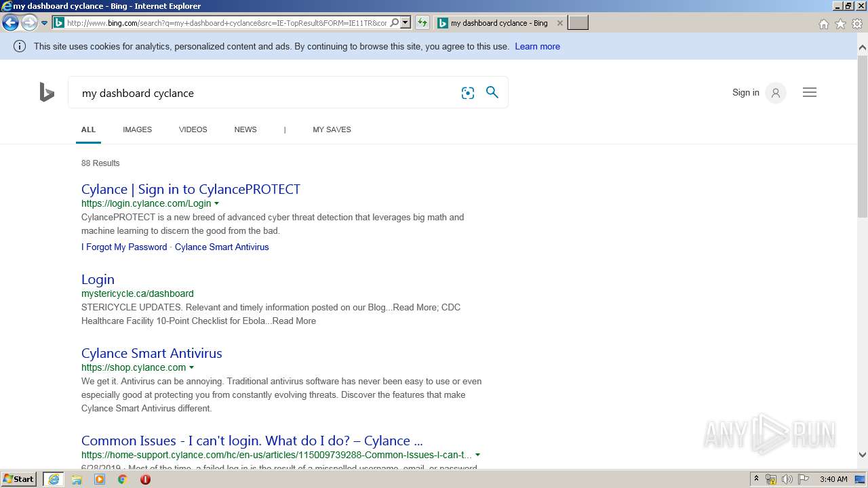868x488 pixels.
Task: Open recent pages dropdown next to Forward
Action: (x=44, y=23)
